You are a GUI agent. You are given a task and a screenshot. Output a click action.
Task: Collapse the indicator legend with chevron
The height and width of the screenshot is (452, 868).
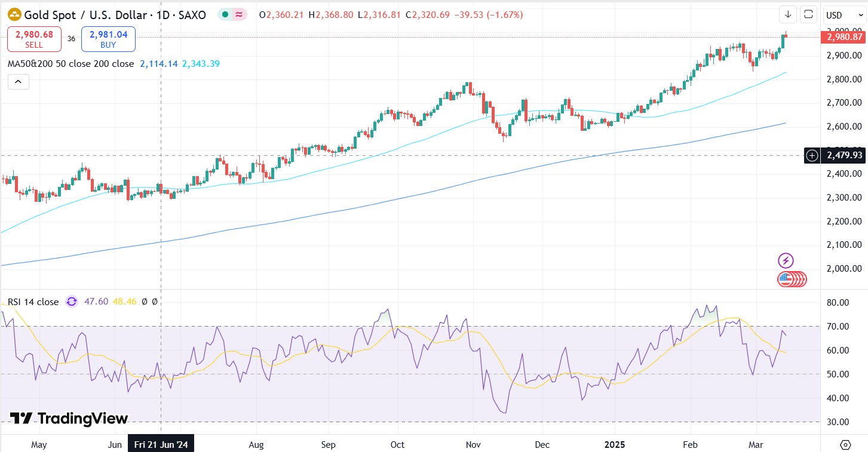coord(18,82)
